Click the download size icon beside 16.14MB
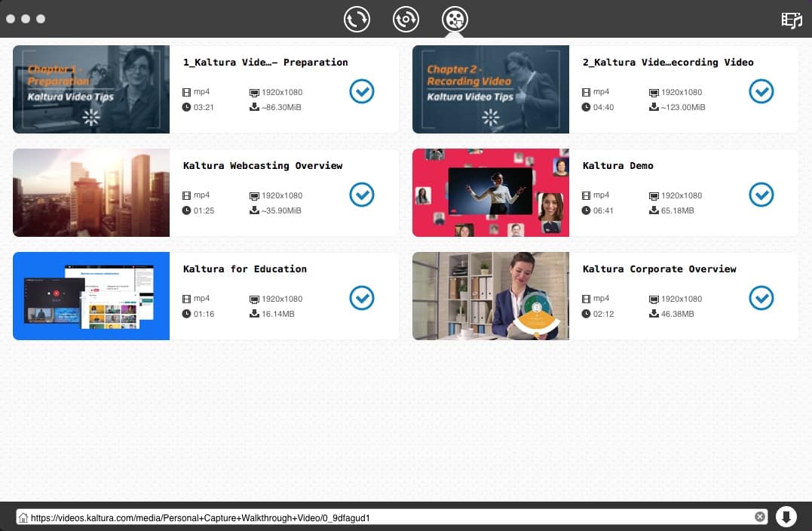This screenshot has width=812, height=531. [x=254, y=314]
